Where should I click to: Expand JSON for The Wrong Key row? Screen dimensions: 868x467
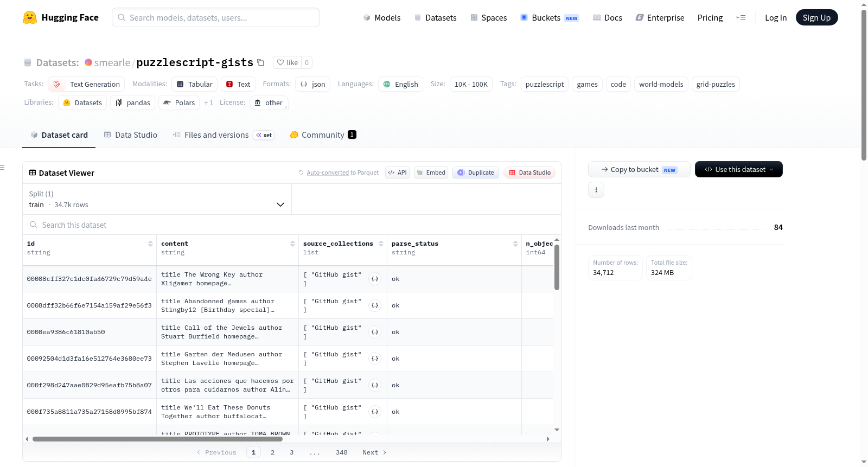(375, 279)
